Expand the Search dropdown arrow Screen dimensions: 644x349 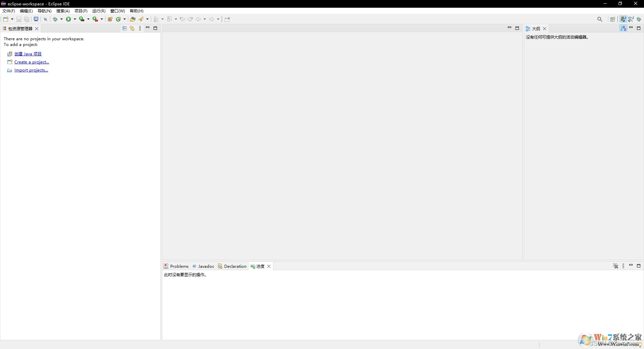(147, 19)
